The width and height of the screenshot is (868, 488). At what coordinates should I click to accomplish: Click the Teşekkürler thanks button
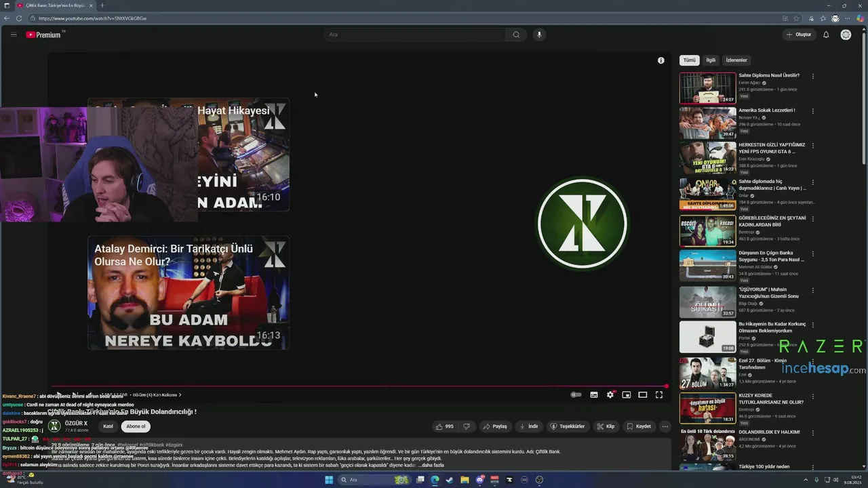[567, 426]
